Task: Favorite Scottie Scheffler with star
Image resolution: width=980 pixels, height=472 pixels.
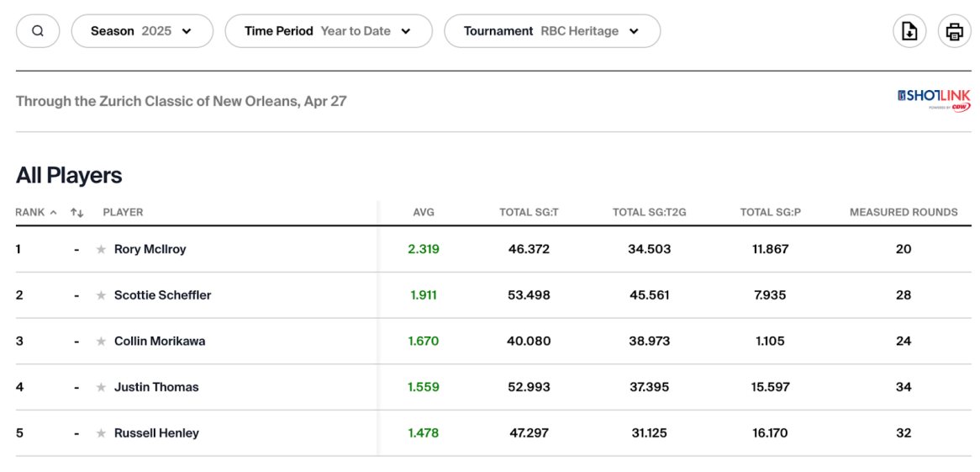Action: (x=101, y=295)
